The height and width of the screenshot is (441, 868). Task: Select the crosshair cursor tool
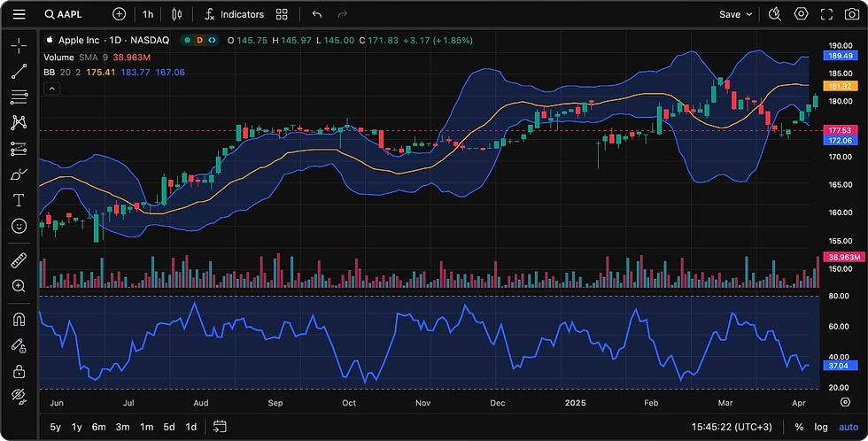coord(19,45)
